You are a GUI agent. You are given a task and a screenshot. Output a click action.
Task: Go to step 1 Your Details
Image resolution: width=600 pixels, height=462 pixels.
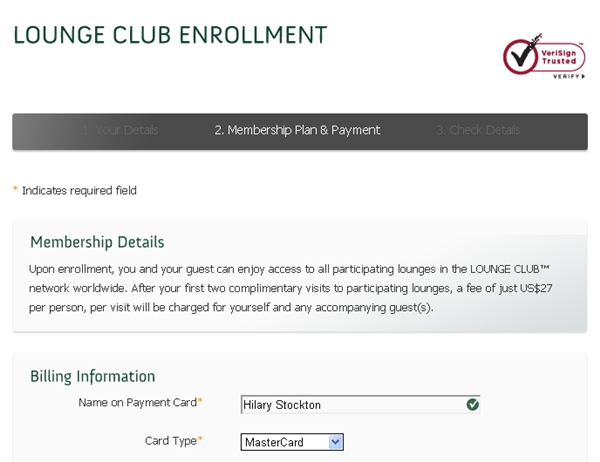point(120,130)
